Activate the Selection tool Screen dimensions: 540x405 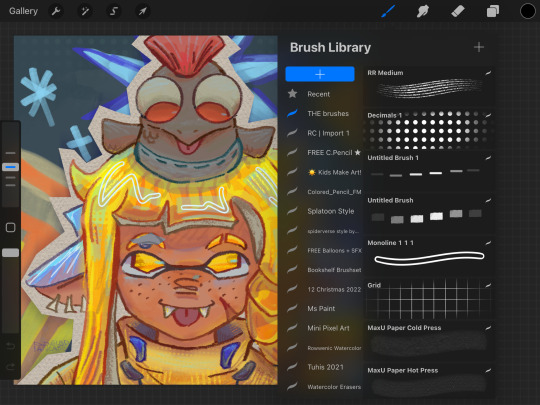[114, 11]
